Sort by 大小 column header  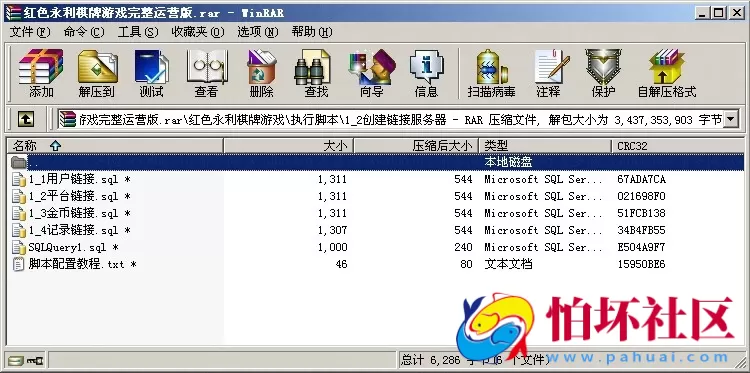pos(289,146)
